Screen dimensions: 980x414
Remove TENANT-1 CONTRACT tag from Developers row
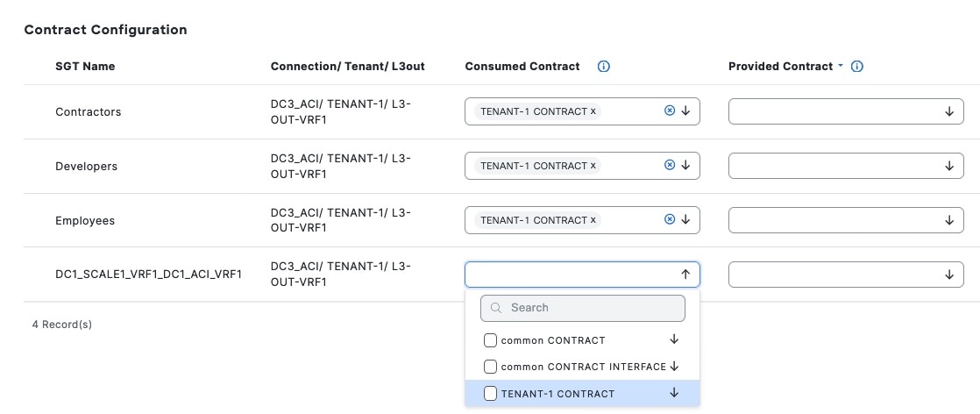click(x=593, y=166)
